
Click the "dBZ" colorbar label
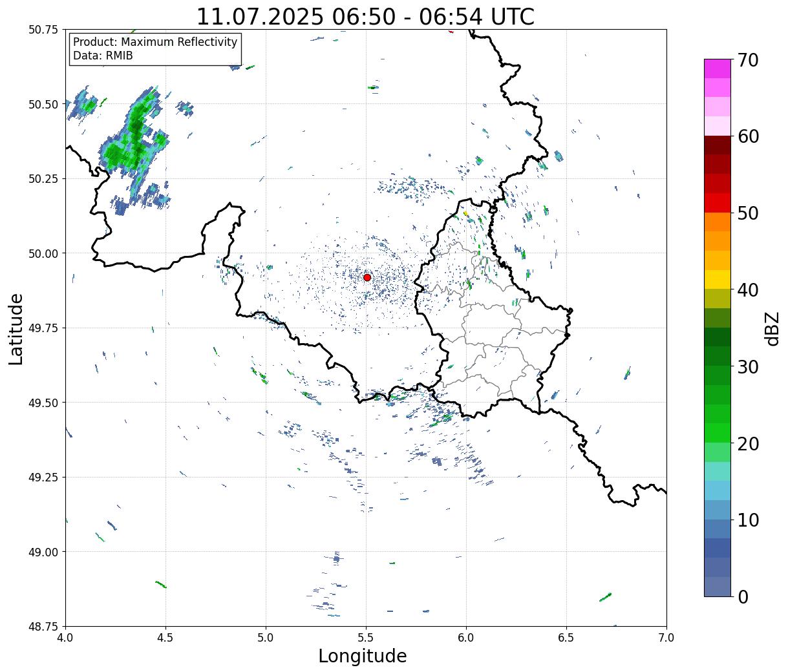(x=772, y=328)
